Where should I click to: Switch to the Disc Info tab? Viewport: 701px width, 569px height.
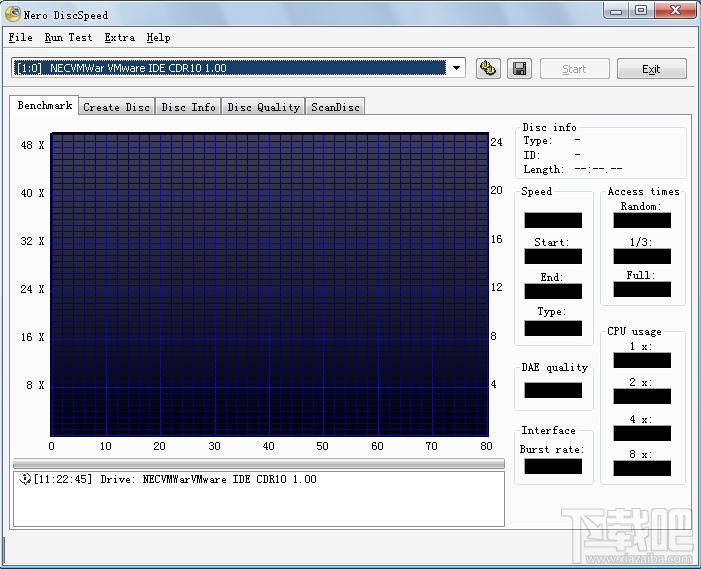pyautogui.click(x=188, y=107)
